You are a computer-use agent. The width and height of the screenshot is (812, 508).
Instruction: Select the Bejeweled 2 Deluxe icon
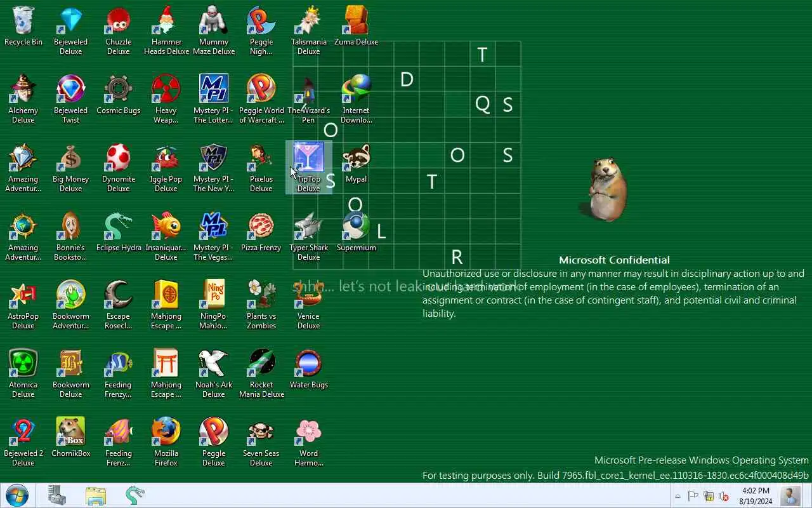23,442
